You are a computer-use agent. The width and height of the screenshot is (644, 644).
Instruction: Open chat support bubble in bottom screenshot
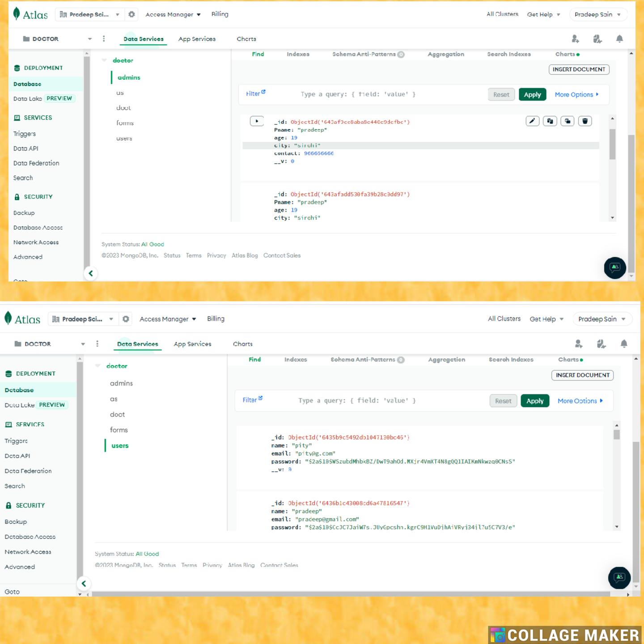(x=619, y=577)
